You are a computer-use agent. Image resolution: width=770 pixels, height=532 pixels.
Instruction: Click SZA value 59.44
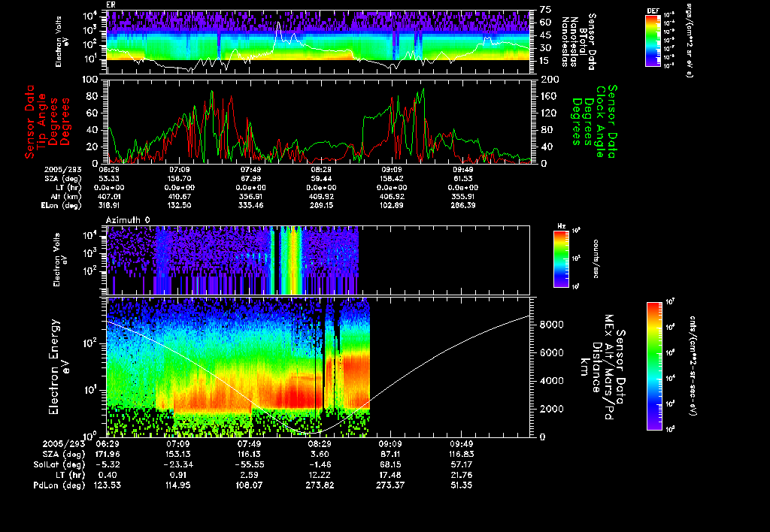pyautogui.click(x=321, y=179)
